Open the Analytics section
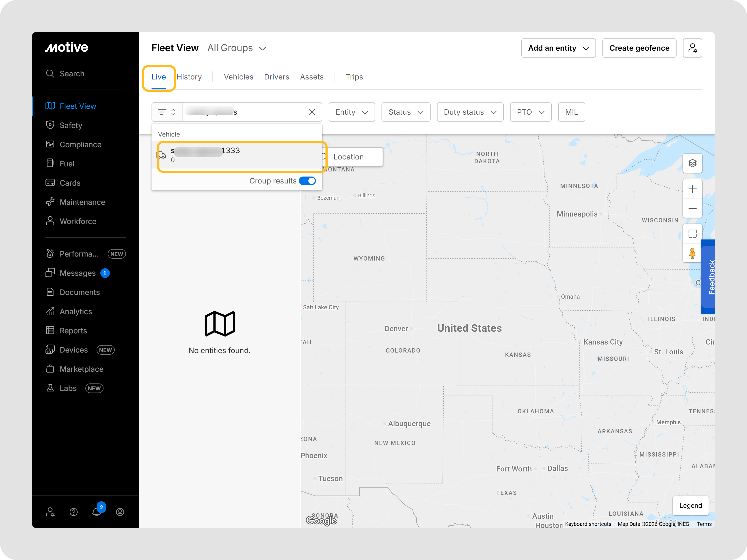747x560 pixels. pos(69,311)
